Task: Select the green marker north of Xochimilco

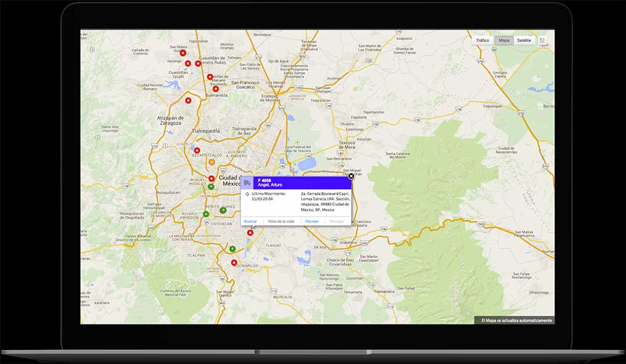Action: (x=233, y=249)
